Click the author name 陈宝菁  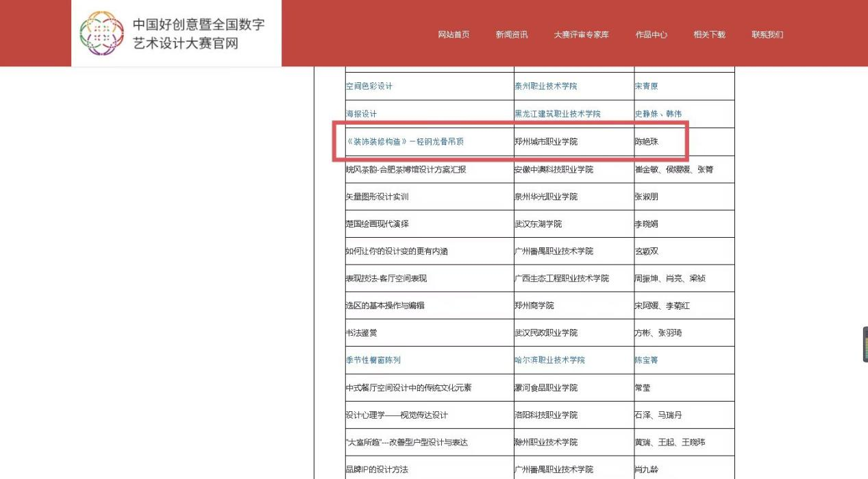646,360
